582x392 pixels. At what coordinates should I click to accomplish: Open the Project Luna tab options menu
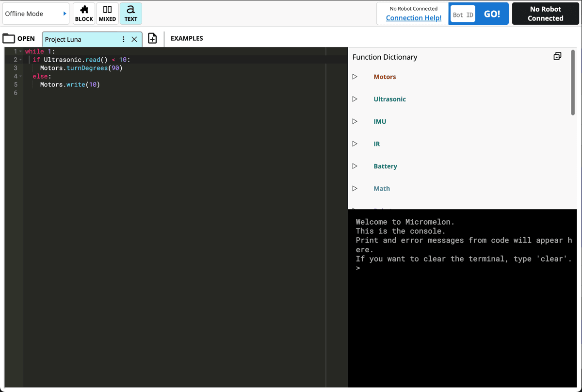(x=124, y=39)
